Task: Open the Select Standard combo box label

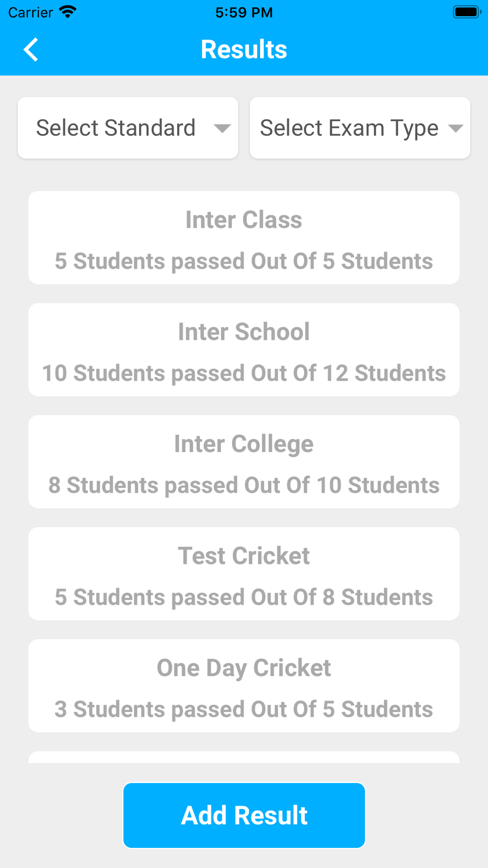Action: point(116,128)
